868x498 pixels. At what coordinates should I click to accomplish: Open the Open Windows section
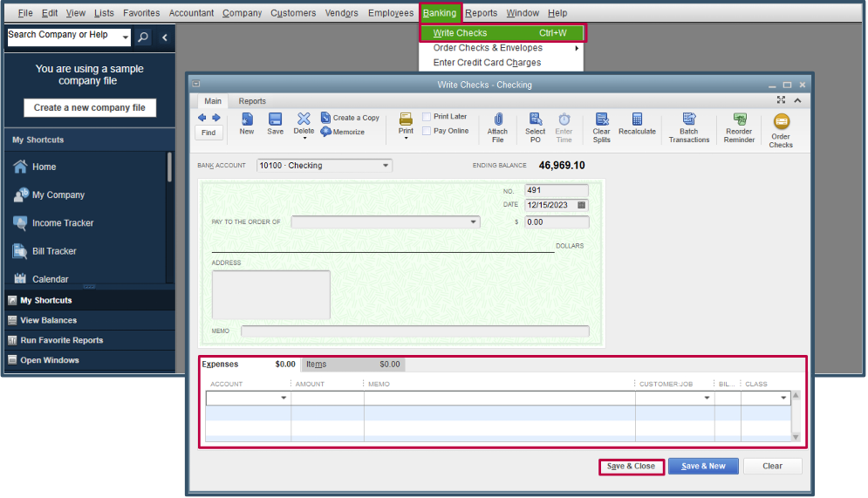coord(90,360)
